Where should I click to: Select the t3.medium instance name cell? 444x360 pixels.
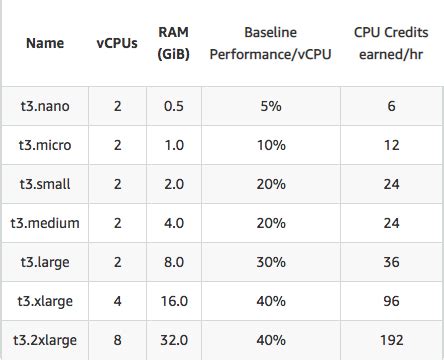[45, 223]
